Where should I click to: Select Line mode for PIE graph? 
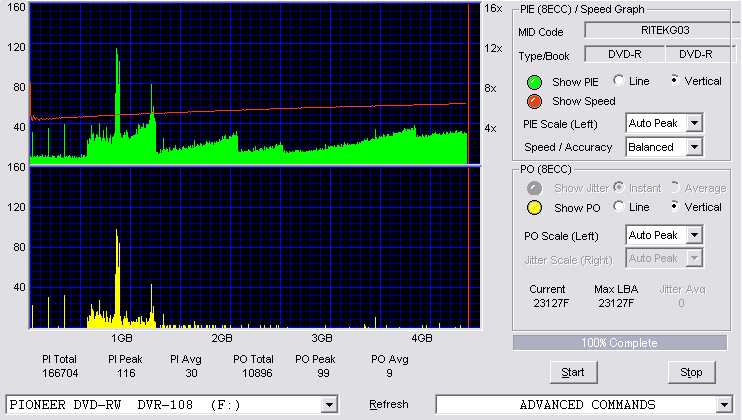(619, 80)
